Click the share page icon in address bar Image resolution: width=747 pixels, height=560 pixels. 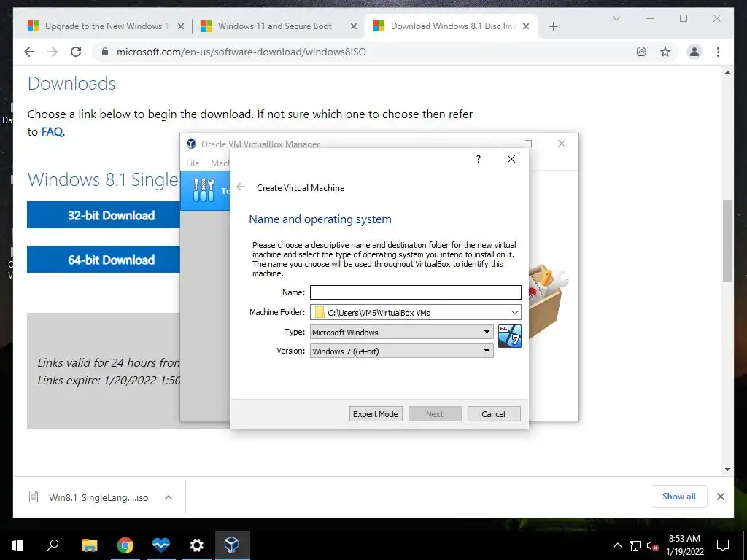(642, 52)
